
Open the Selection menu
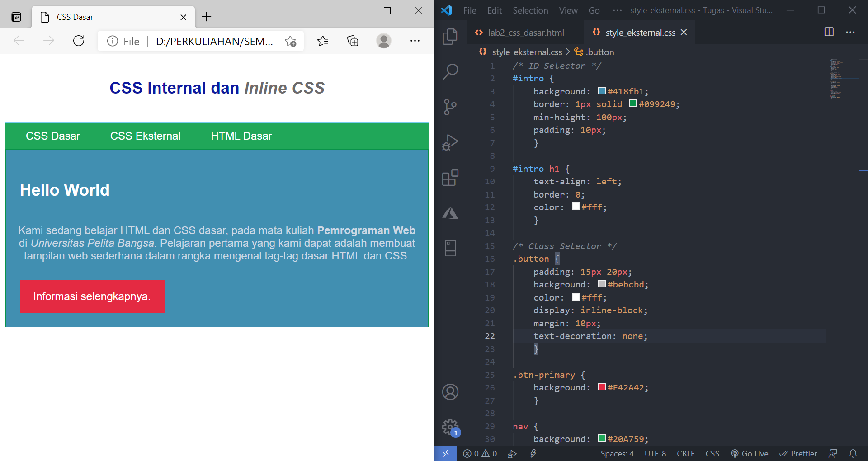coord(530,10)
